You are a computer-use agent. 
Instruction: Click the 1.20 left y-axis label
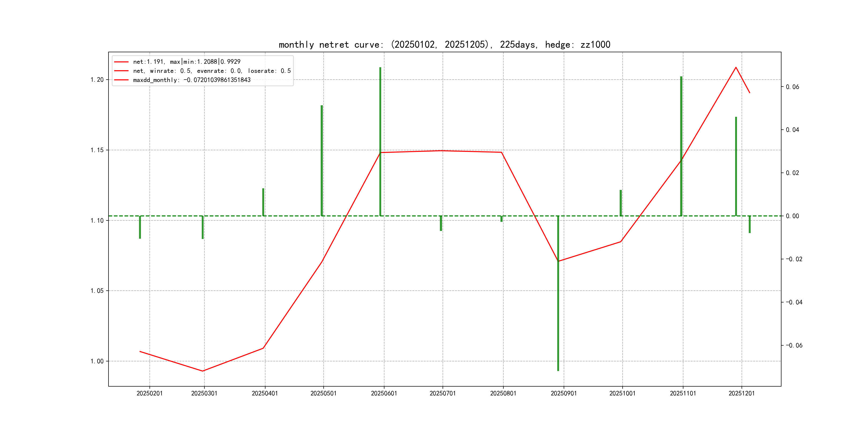click(x=97, y=80)
